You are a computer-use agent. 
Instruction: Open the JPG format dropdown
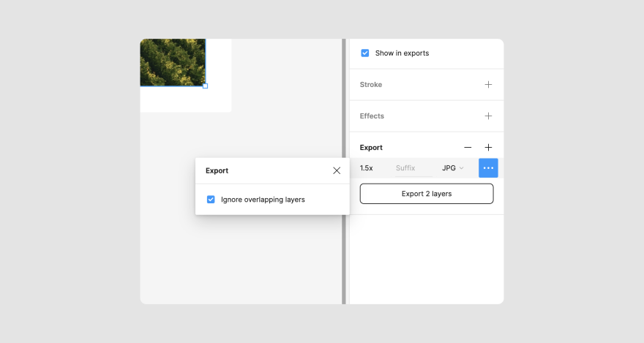coord(452,167)
